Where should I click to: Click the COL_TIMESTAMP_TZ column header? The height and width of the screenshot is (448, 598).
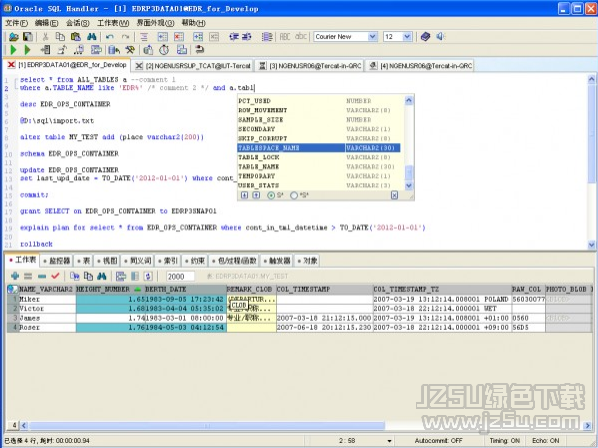[442, 289]
